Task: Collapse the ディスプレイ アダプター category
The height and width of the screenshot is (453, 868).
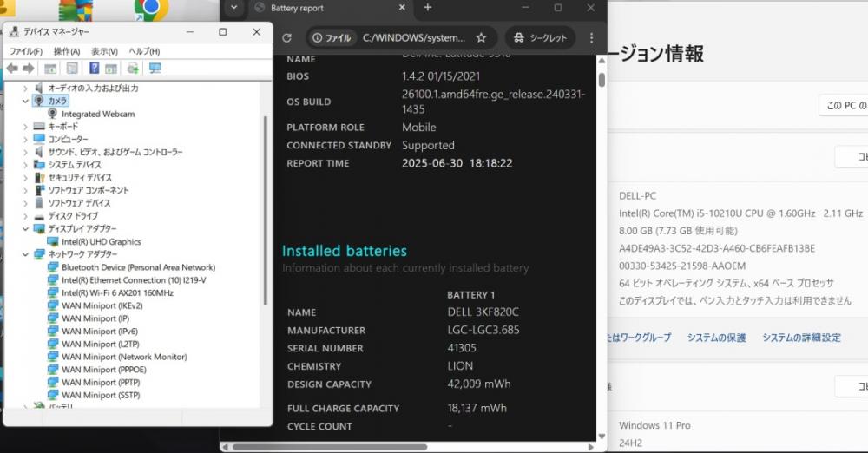Action: click(x=25, y=229)
